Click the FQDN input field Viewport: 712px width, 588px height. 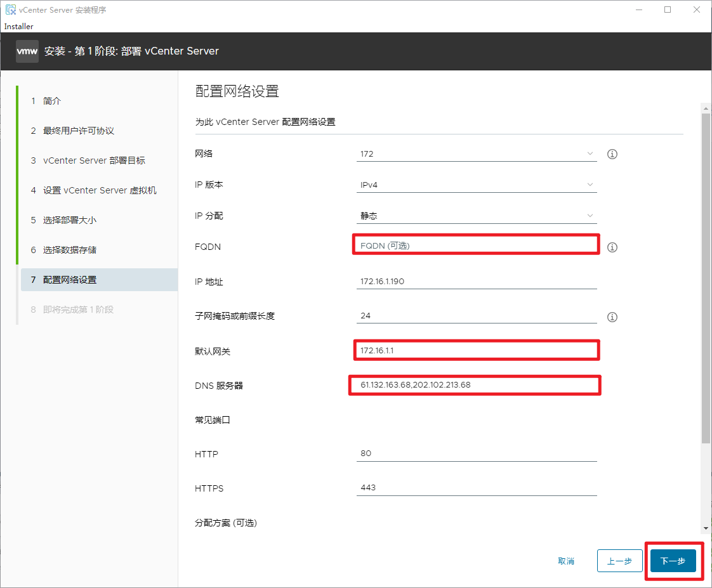476,245
